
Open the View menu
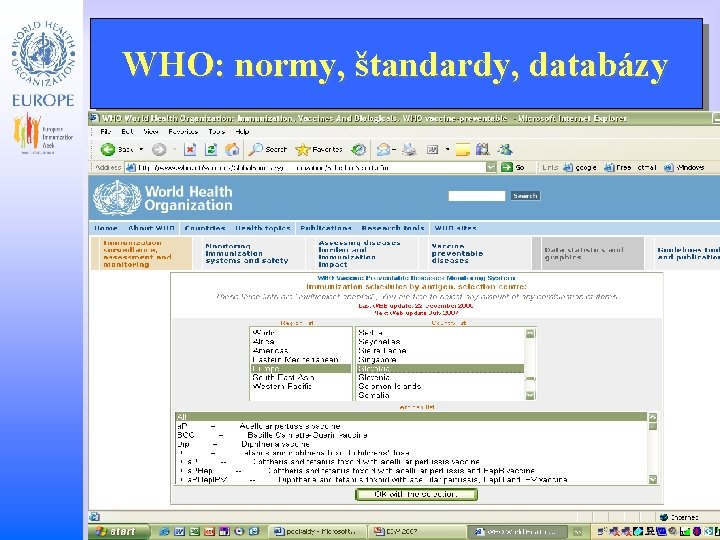(151, 131)
